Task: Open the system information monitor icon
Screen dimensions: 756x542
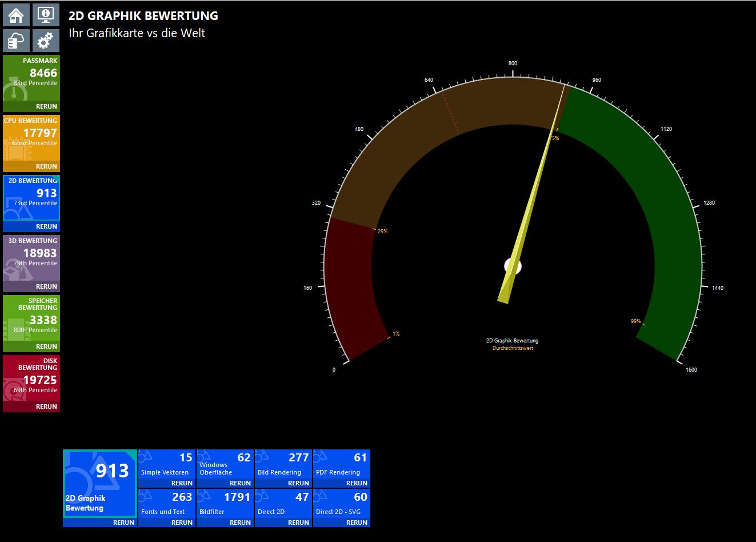Action: 46,15
